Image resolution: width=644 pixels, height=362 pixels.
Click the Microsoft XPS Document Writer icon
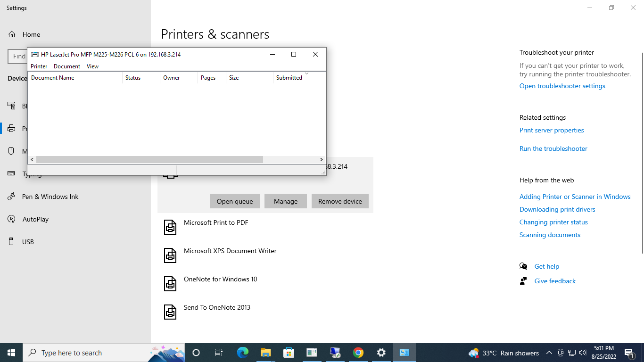[170, 255]
